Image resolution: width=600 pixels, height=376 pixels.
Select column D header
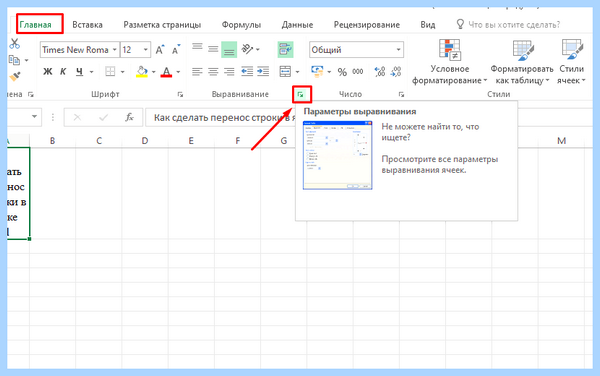(x=145, y=141)
